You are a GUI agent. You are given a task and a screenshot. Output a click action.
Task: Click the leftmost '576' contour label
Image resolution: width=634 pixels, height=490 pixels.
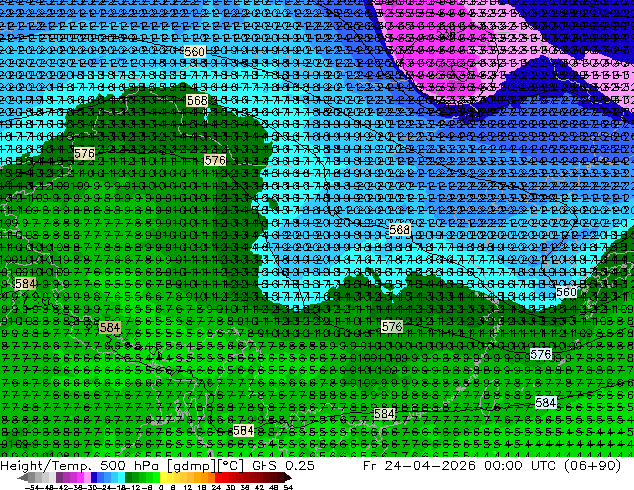85,153
